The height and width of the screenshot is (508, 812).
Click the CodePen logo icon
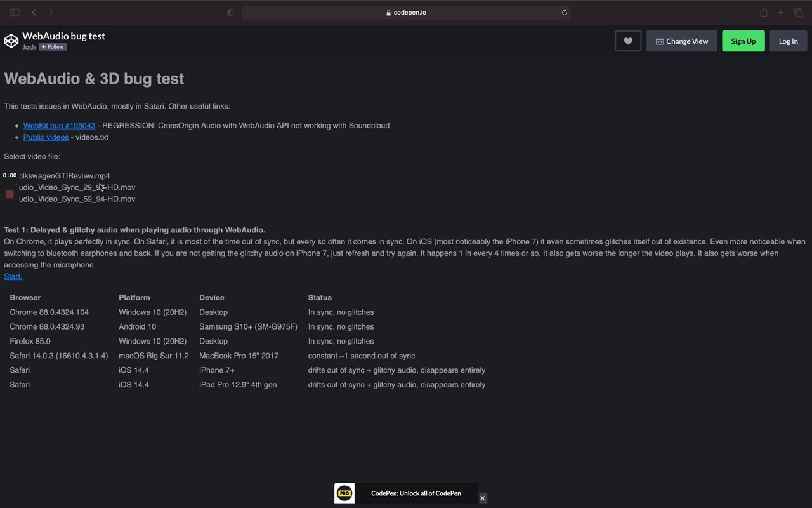pyautogui.click(x=11, y=41)
